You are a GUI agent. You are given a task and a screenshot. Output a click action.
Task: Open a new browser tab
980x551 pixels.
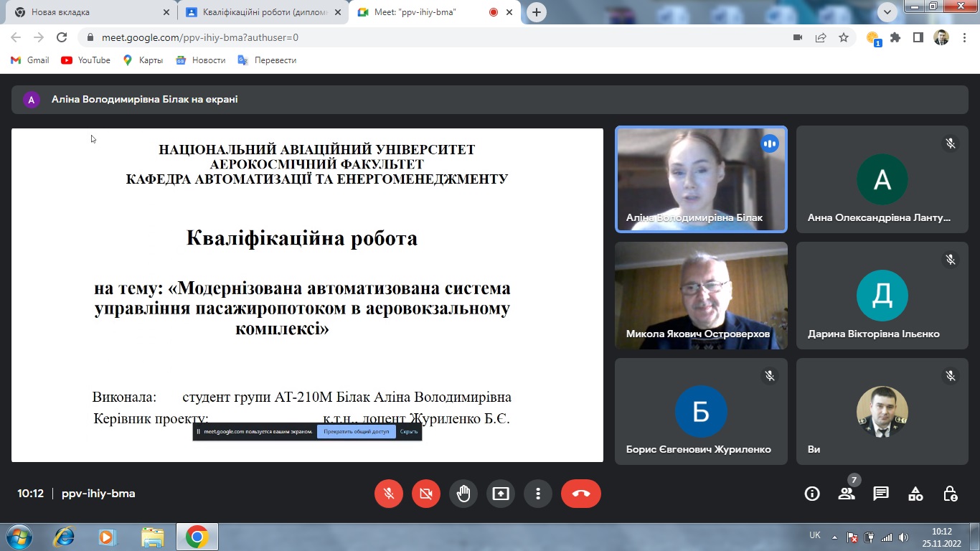[x=537, y=12]
